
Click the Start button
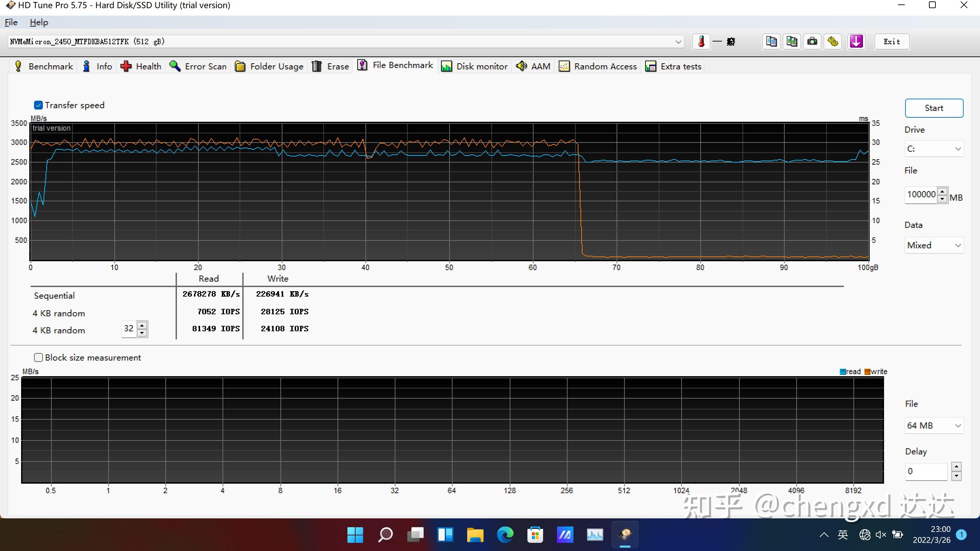934,107
